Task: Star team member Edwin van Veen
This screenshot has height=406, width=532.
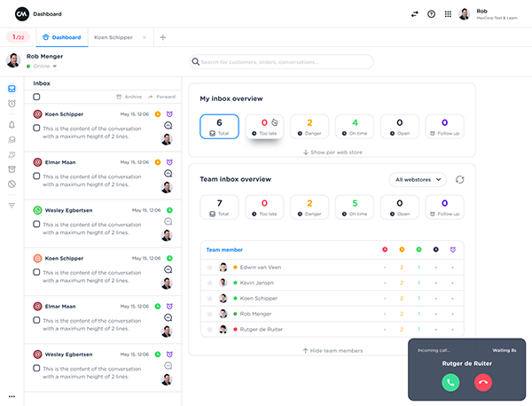Action: [x=210, y=267]
